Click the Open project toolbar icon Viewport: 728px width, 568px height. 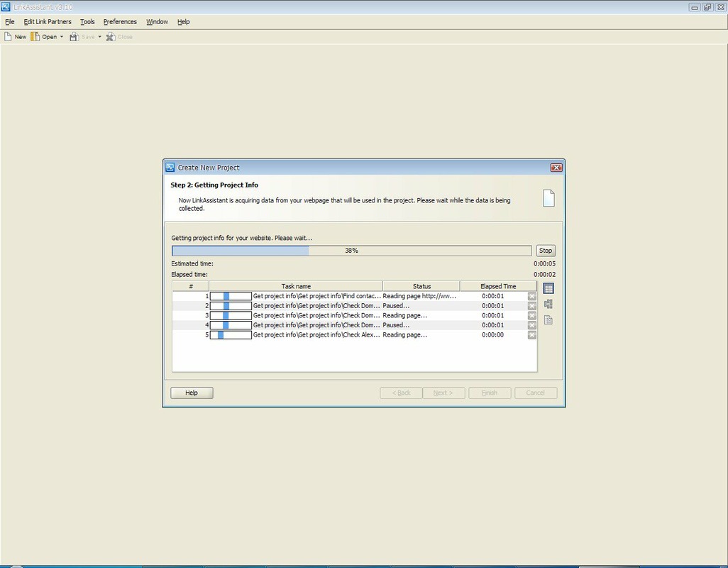(x=35, y=37)
